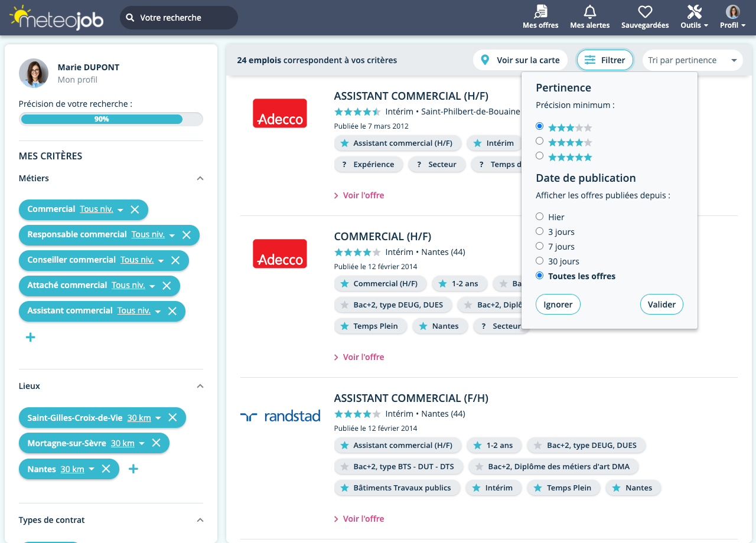The height and width of the screenshot is (543, 756).
Task: Open the Mes alertes bell icon
Action: 589,17
